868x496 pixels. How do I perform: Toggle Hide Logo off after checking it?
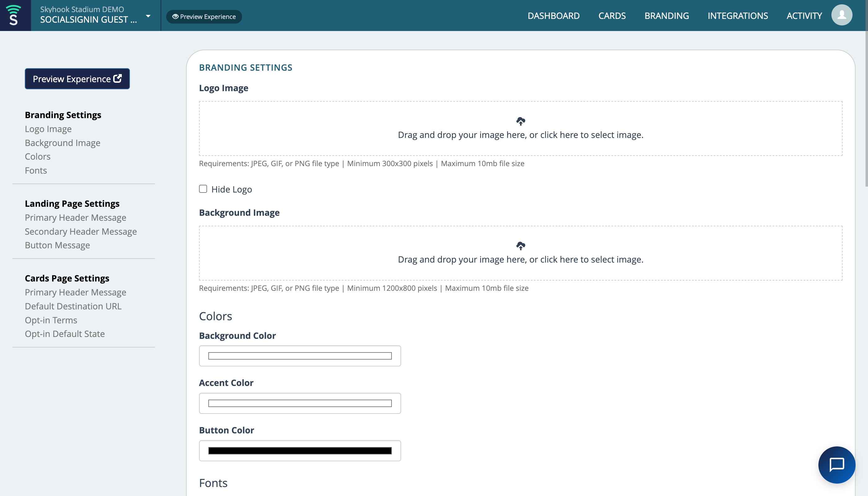pyautogui.click(x=203, y=188)
